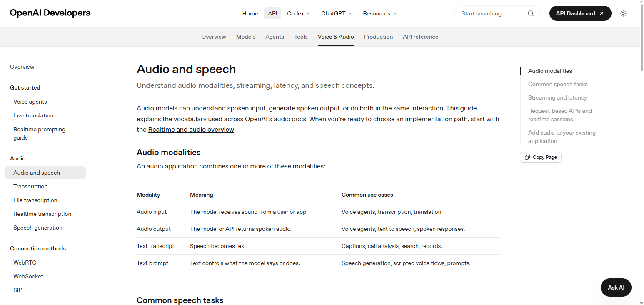The height and width of the screenshot is (305, 644).
Task: Open File transcription sidebar link
Action: [x=35, y=200]
